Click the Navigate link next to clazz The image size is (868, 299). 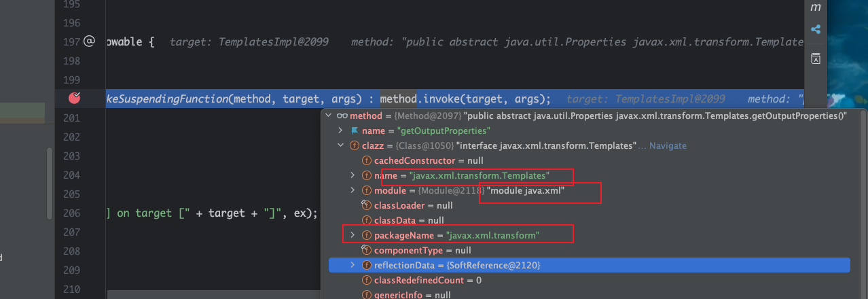pos(668,145)
